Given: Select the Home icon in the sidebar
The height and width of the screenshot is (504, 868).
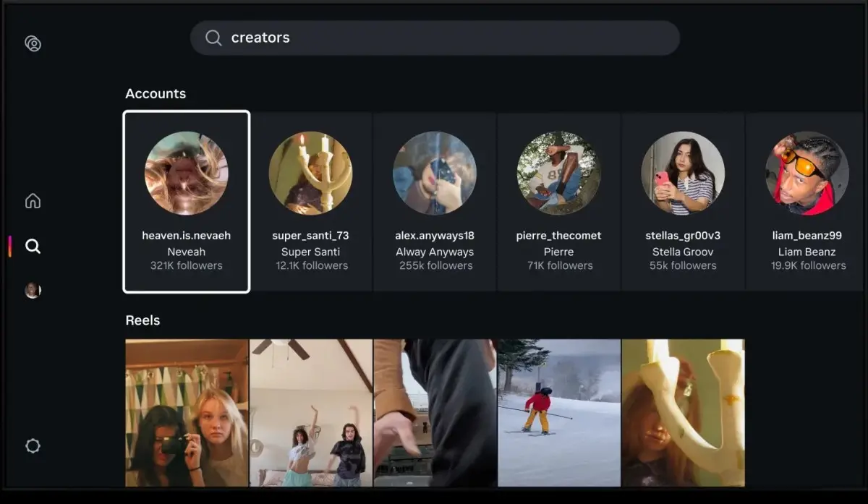Looking at the screenshot, I should coord(33,201).
